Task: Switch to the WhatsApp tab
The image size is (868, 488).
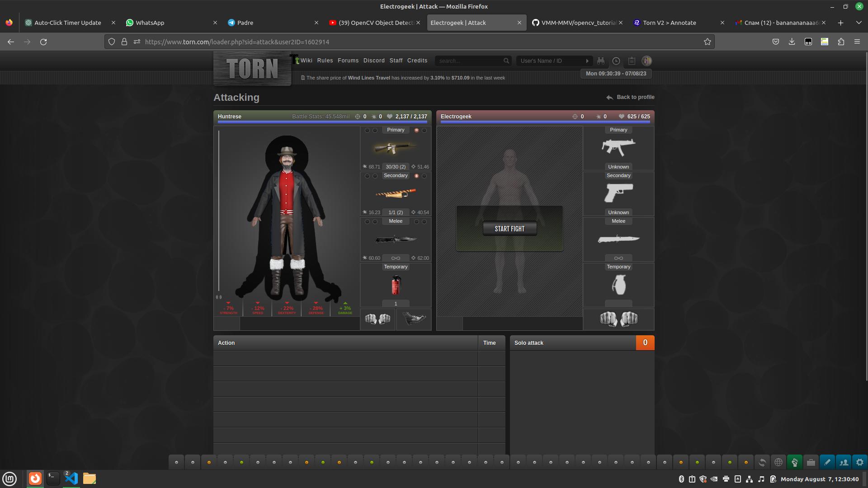Action: point(171,23)
